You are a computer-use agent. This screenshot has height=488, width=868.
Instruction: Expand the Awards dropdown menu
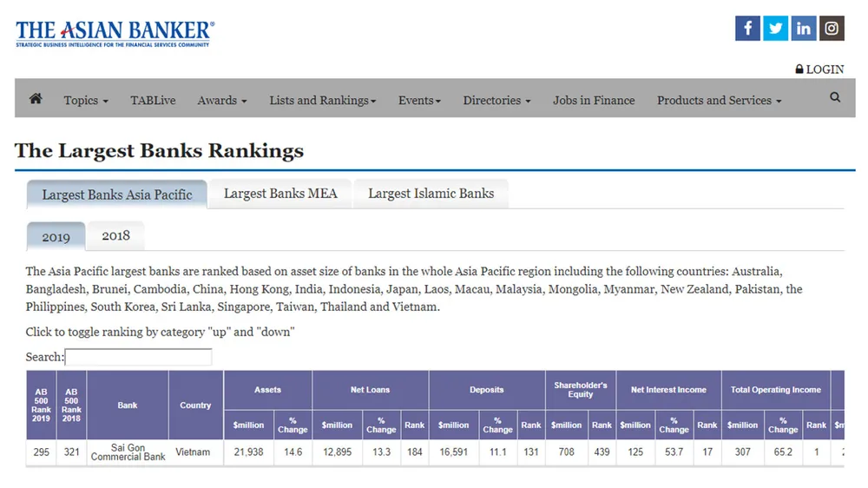pos(222,101)
